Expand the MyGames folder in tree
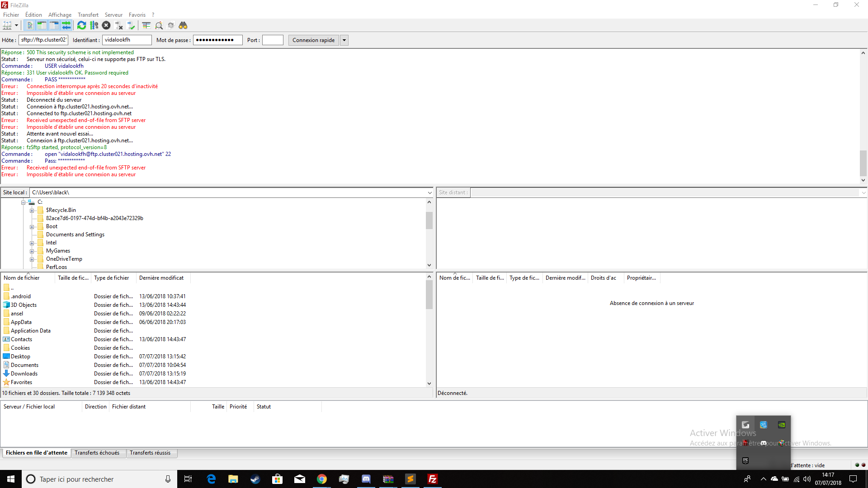The width and height of the screenshot is (868, 488). pos(32,251)
